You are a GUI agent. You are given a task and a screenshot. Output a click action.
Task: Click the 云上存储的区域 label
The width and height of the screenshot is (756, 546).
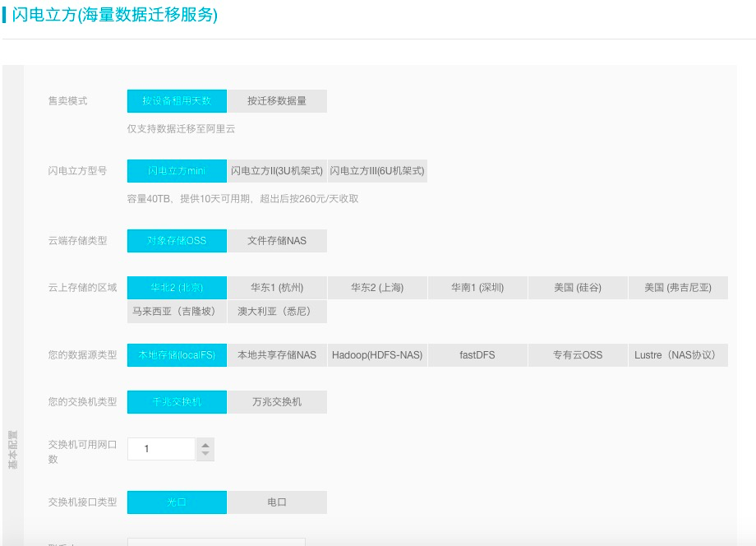(82, 288)
